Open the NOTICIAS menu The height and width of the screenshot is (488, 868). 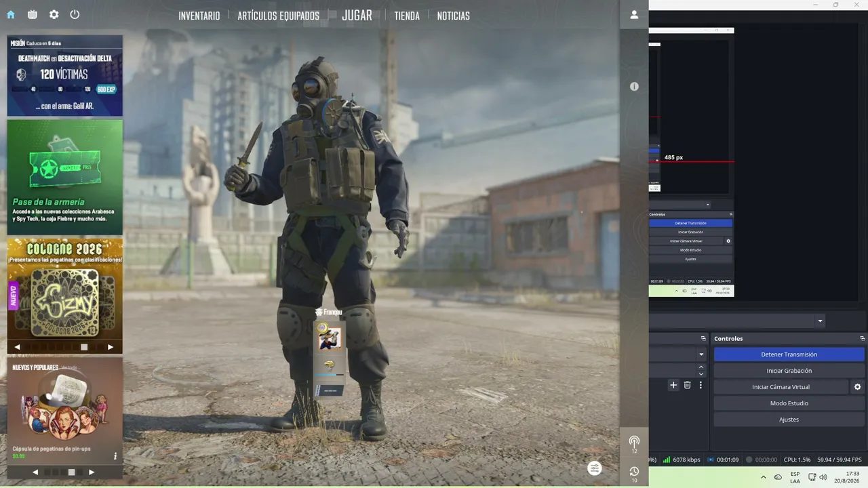coord(454,16)
